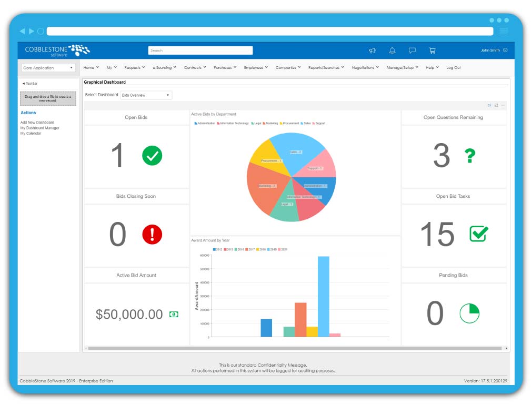Open the Select Dashboard dropdown
This screenshot has height=405, width=532.
click(146, 95)
